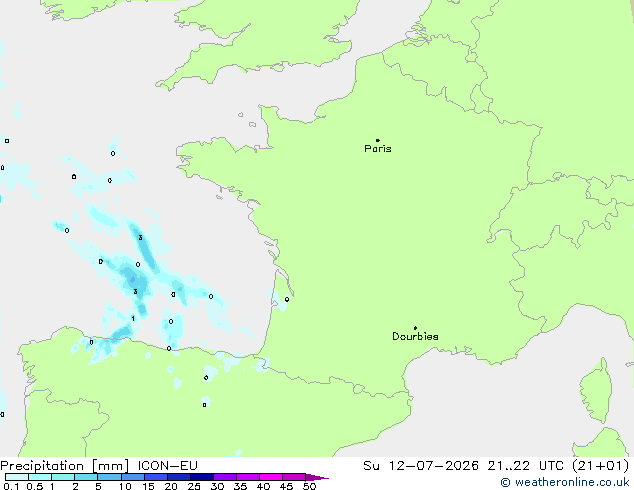This screenshot has width=634, height=490.
Task: Click the purple arrow at legend end
Action: [317, 477]
